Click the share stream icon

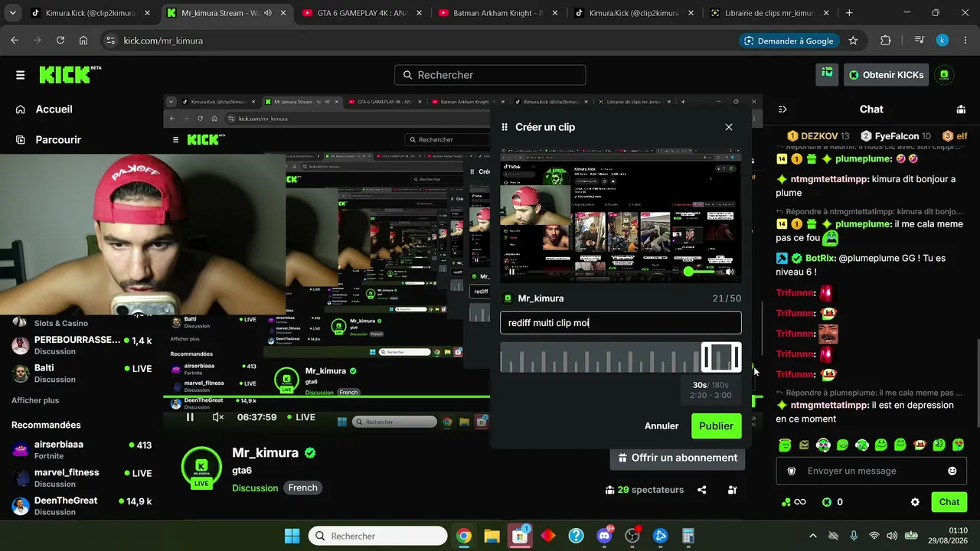702,490
